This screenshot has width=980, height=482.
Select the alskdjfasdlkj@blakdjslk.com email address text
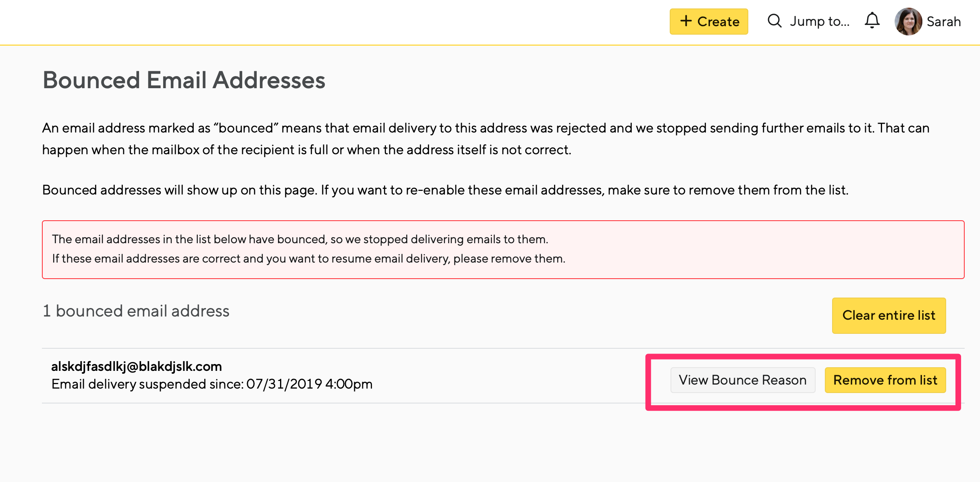point(136,366)
